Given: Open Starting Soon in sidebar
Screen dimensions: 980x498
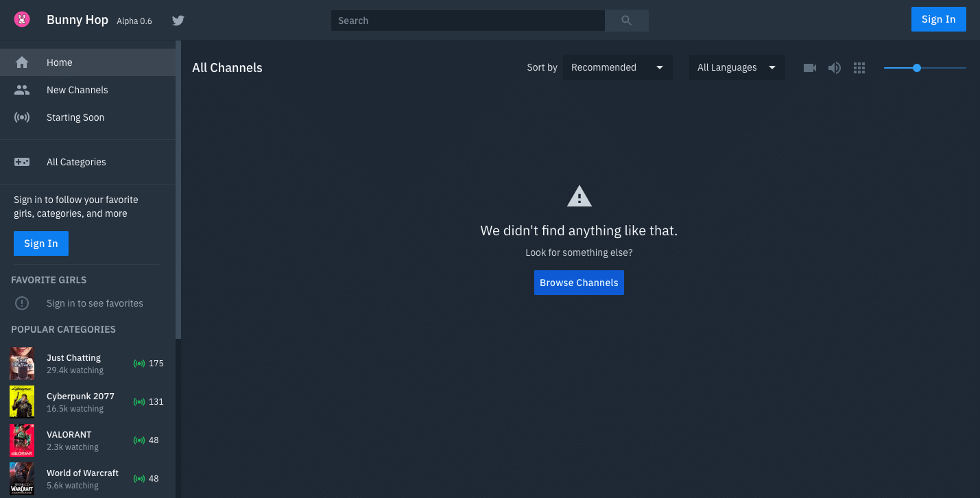Looking at the screenshot, I should click(88, 117).
